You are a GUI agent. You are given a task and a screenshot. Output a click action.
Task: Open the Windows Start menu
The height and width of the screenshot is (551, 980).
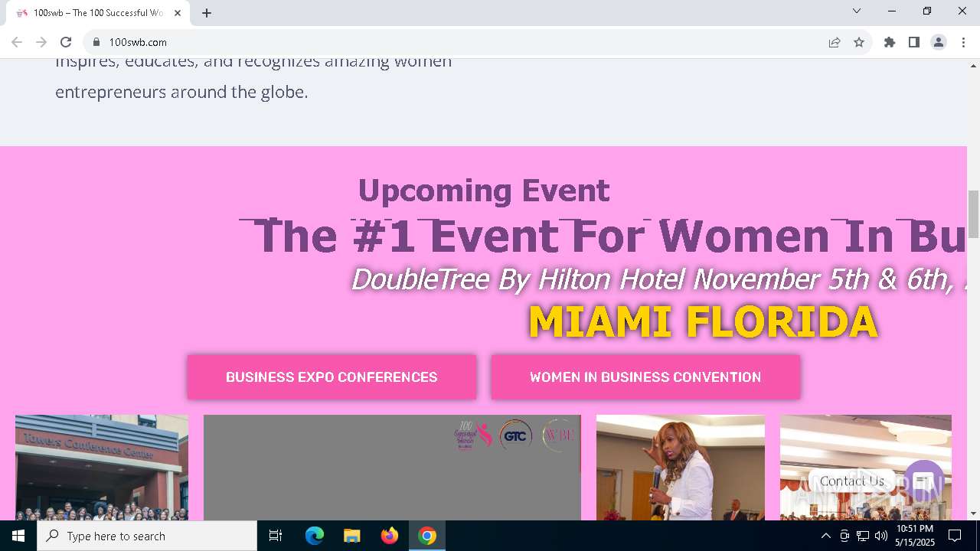point(18,536)
